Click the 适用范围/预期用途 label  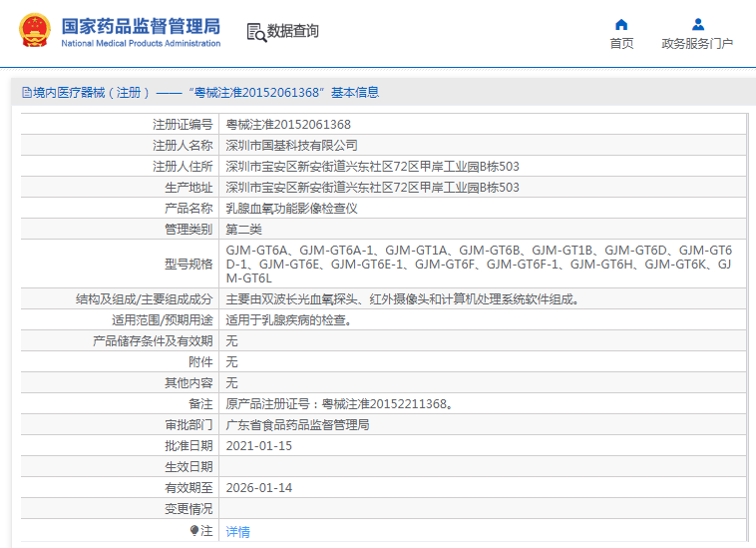tap(162, 319)
